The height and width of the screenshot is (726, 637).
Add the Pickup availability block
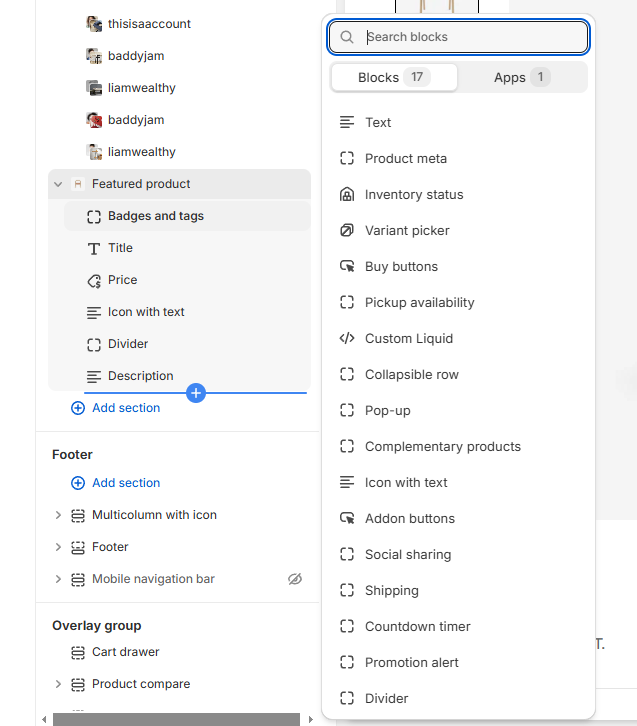pos(458,302)
